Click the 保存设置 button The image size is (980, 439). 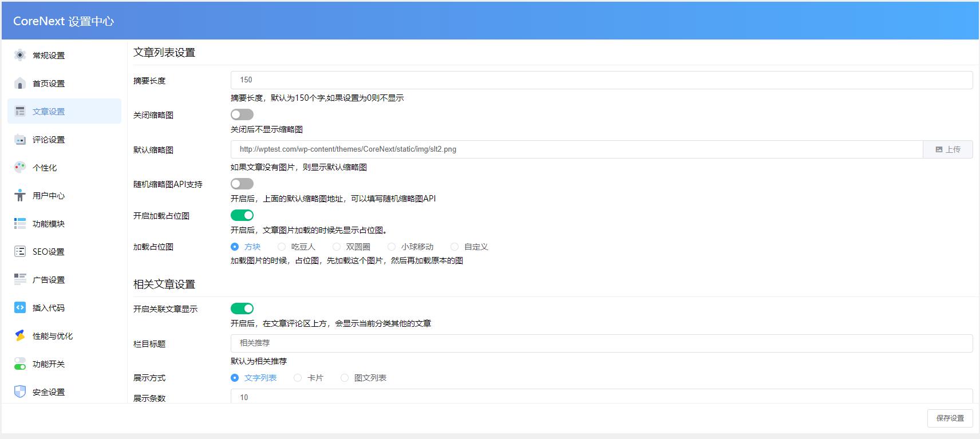[950, 418]
